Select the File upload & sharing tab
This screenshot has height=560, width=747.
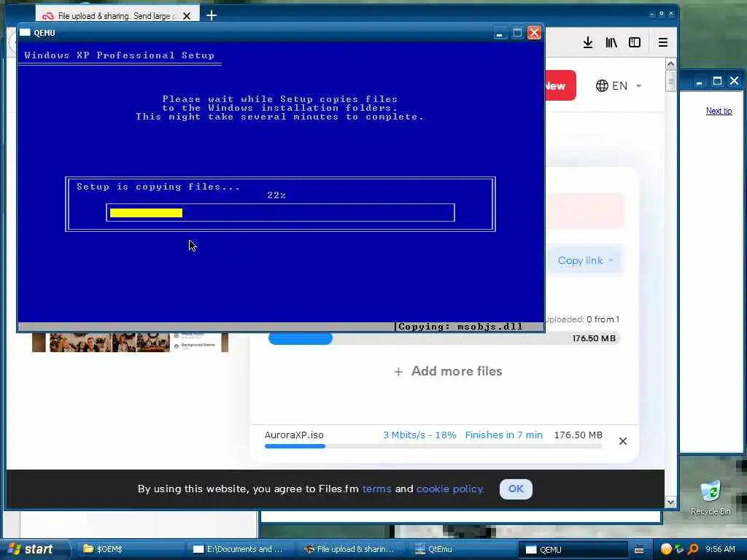coord(116,16)
